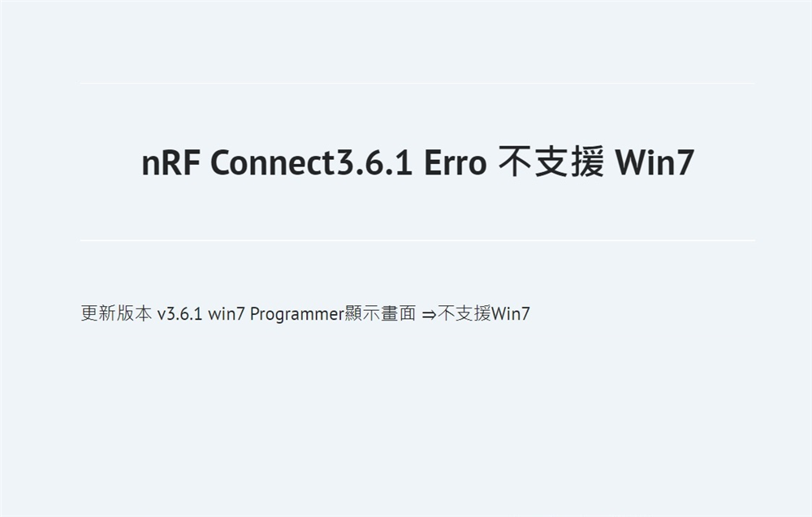Click "更新" at the start of the paragraph
812x517 pixels.
[x=98, y=313]
